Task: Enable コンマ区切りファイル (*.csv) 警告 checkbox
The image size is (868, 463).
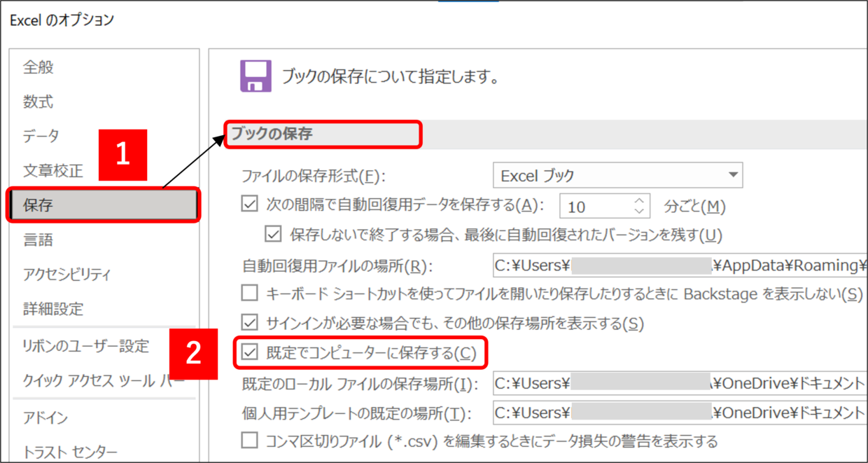Action: [x=249, y=441]
